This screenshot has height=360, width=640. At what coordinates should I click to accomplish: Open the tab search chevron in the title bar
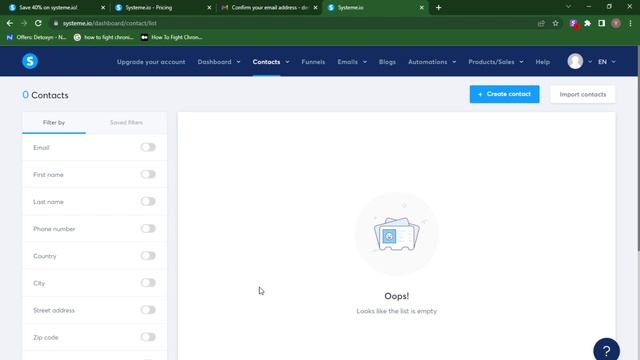click(568, 7)
